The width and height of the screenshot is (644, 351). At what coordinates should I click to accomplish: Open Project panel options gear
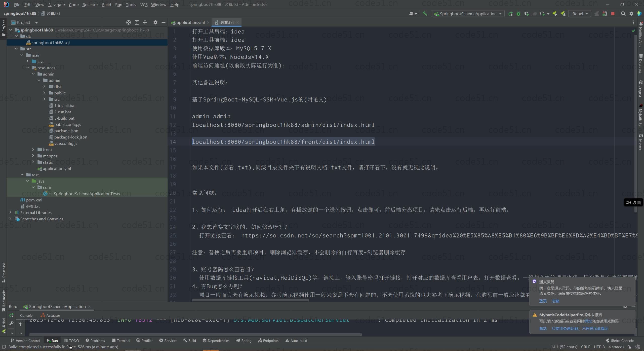(x=155, y=22)
